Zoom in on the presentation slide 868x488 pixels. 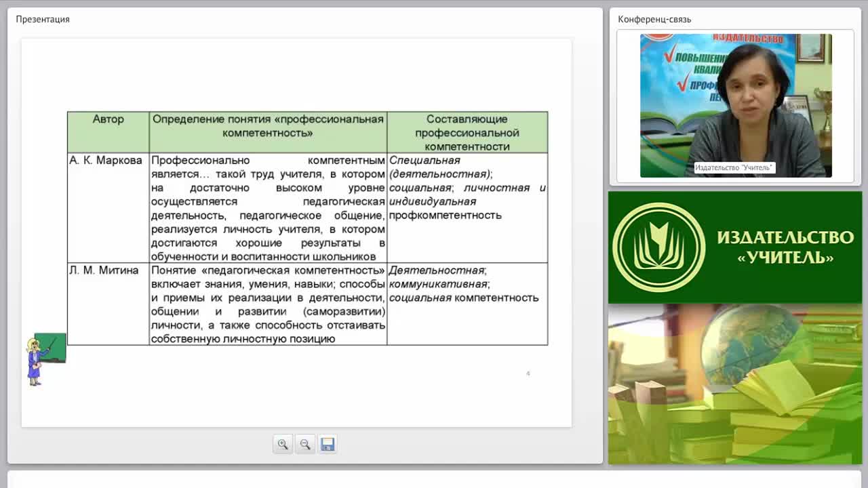[283, 445]
